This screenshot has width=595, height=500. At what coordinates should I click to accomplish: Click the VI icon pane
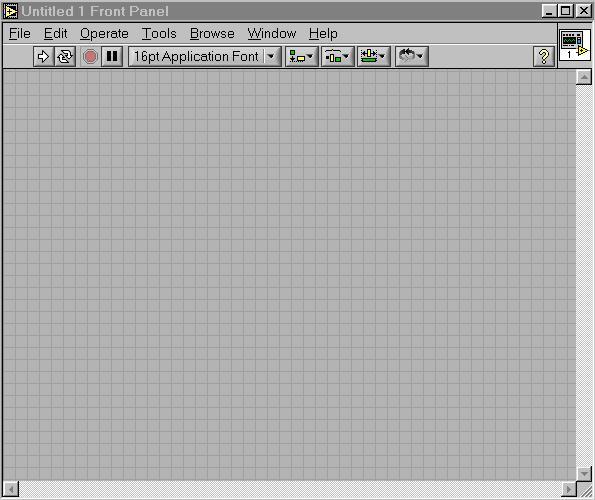click(575, 45)
